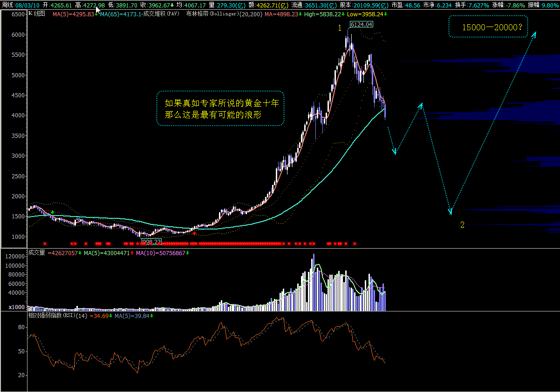The image size is (560, 392).
Task: Select yellow wave label '2'
Action: point(462,225)
